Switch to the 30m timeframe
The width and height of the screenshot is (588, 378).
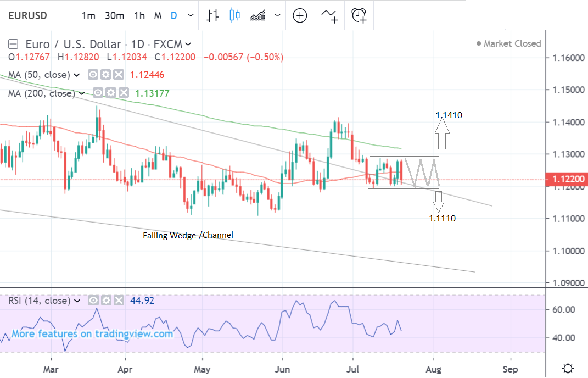tap(114, 15)
